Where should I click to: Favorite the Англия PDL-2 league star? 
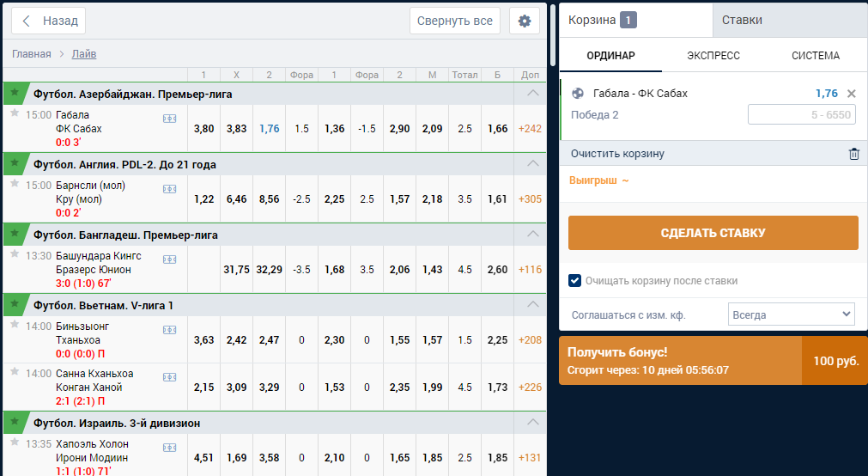point(15,163)
